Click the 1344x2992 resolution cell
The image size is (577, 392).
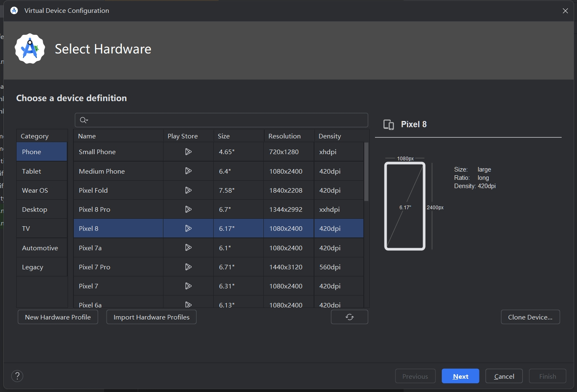[289, 209]
